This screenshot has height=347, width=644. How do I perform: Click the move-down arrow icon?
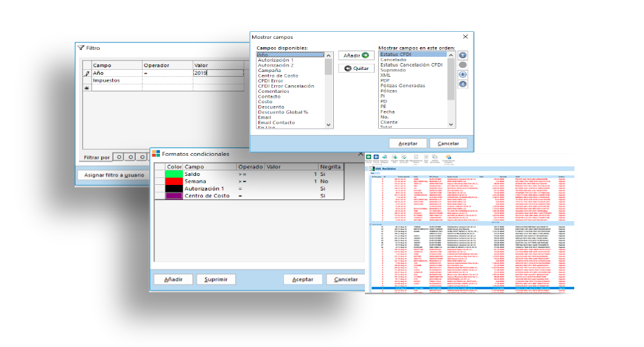pos(463,74)
